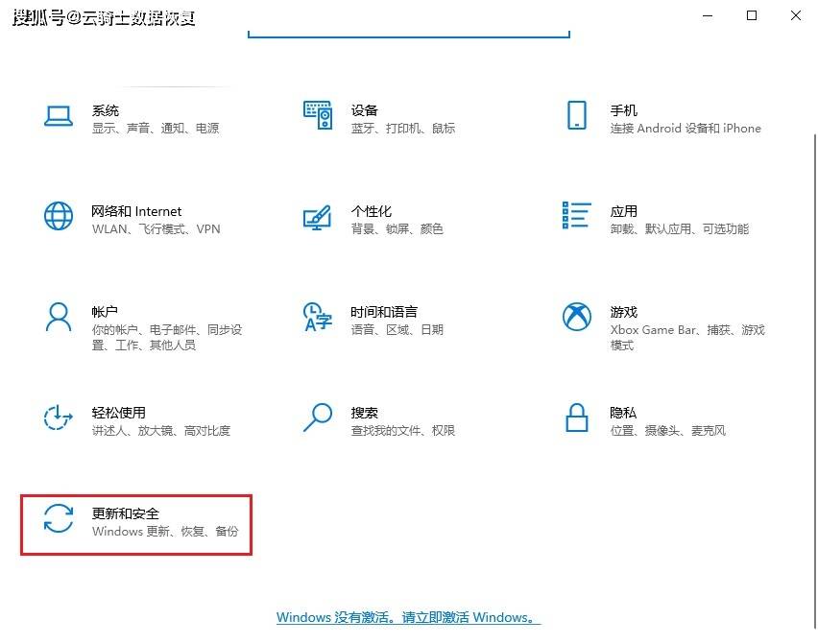Click the Devices (设备) keyboard-speaker icon
Screen dimensions: 818x644
coord(318,115)
